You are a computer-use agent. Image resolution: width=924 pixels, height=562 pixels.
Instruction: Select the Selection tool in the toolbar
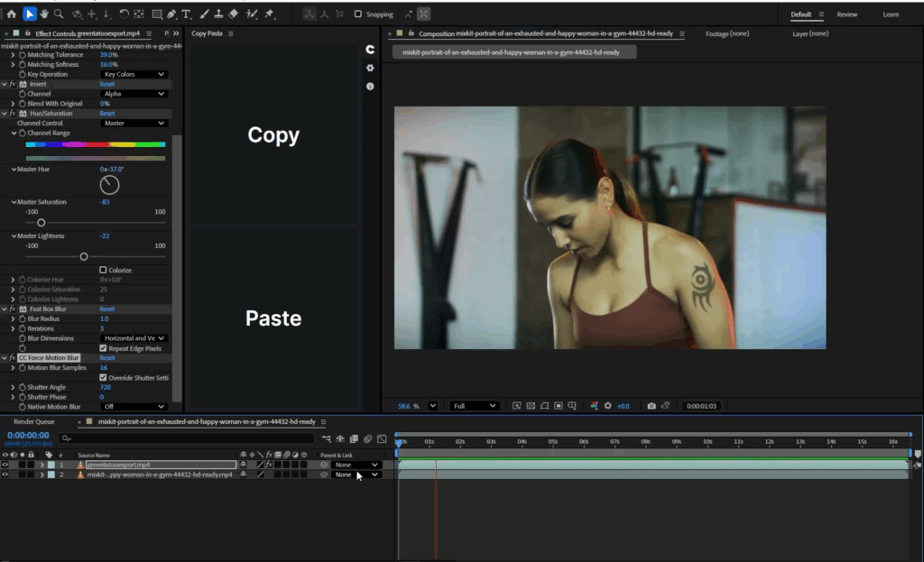coord(32,14)
